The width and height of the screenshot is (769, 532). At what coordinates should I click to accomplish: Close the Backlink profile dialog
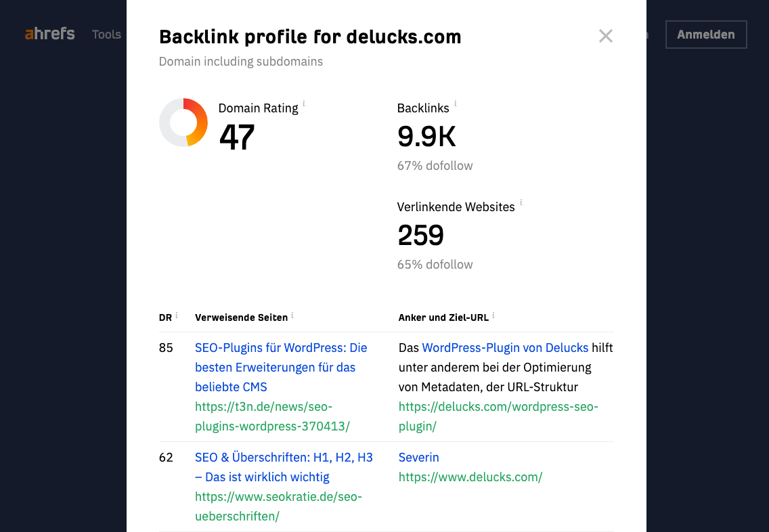coord(606,36)
